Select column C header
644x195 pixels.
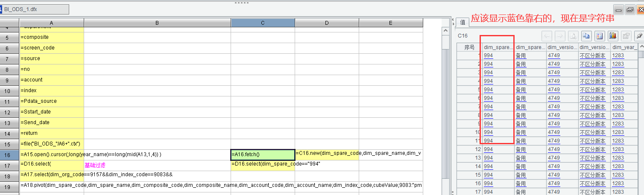click(x=263, y=23)
